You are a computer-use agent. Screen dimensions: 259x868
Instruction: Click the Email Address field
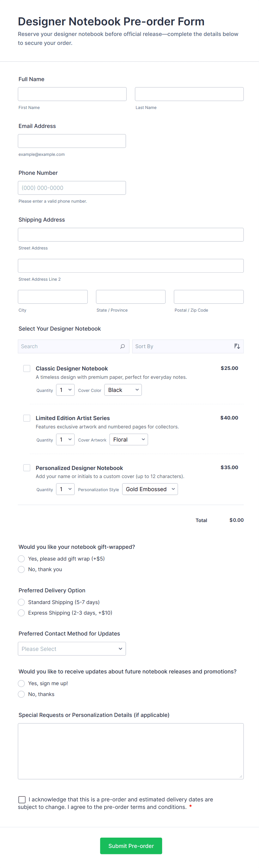72,141
